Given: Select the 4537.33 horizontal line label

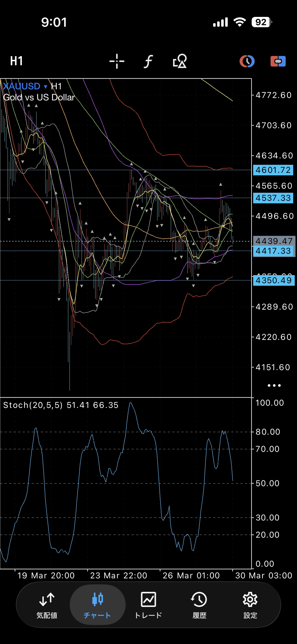Looking at the screenshot, I should click(x=273, y=198).
